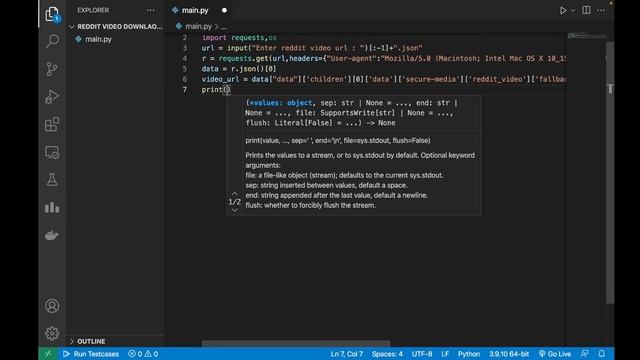This screenshot has height=360, width=640.
Task: Place cursor inside print parentheses on line 7
Action: pos(227,90)
